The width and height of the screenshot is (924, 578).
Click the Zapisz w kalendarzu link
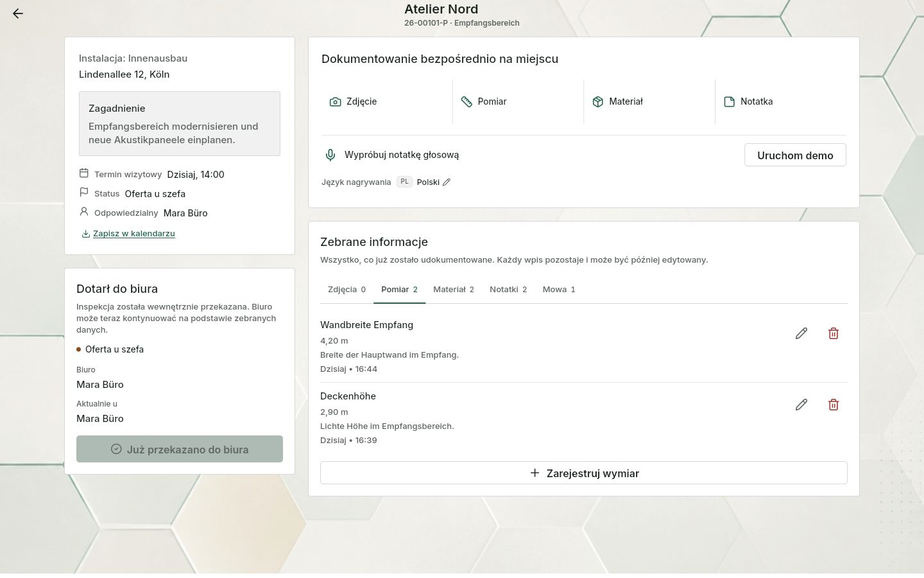coord(134,234)
